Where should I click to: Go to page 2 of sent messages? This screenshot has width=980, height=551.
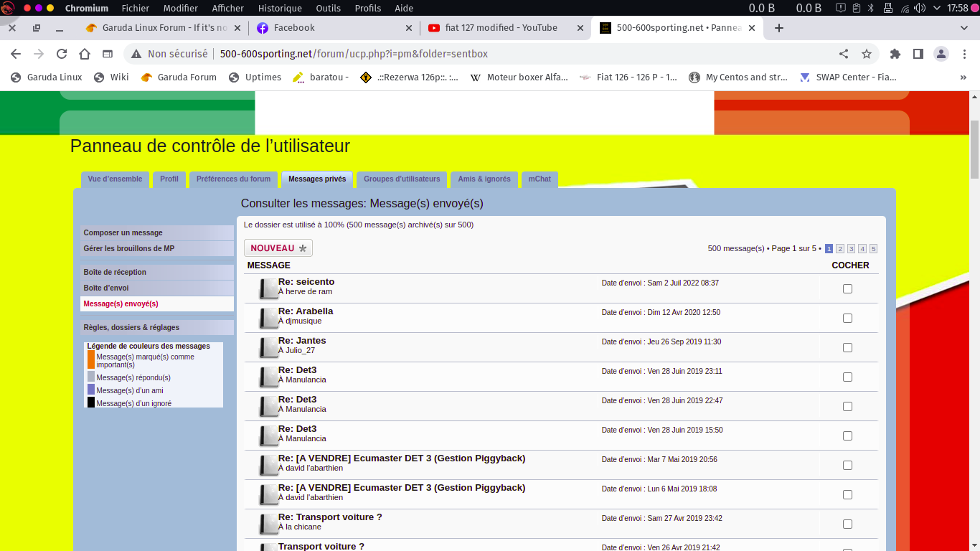[x=840, y=249]
